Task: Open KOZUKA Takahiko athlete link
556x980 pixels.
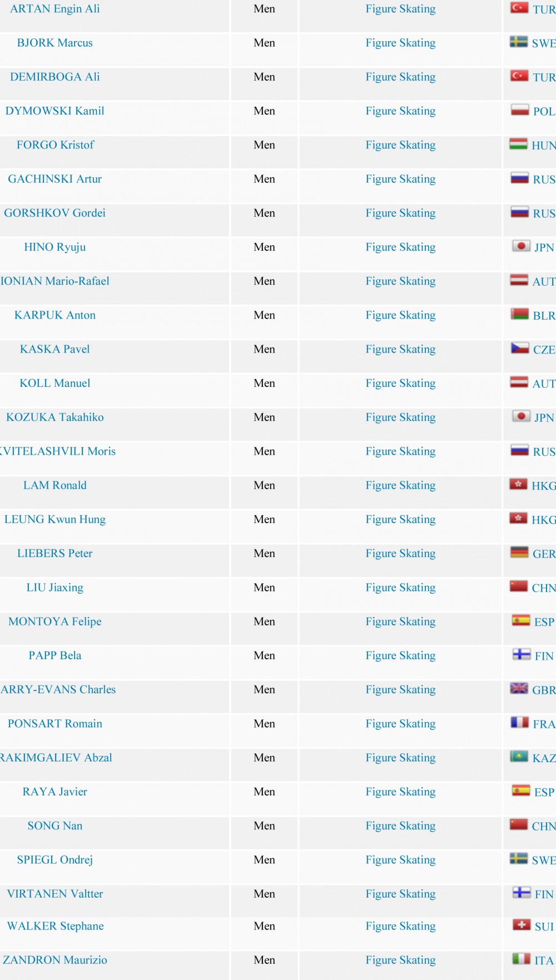Action: (55, 417)
